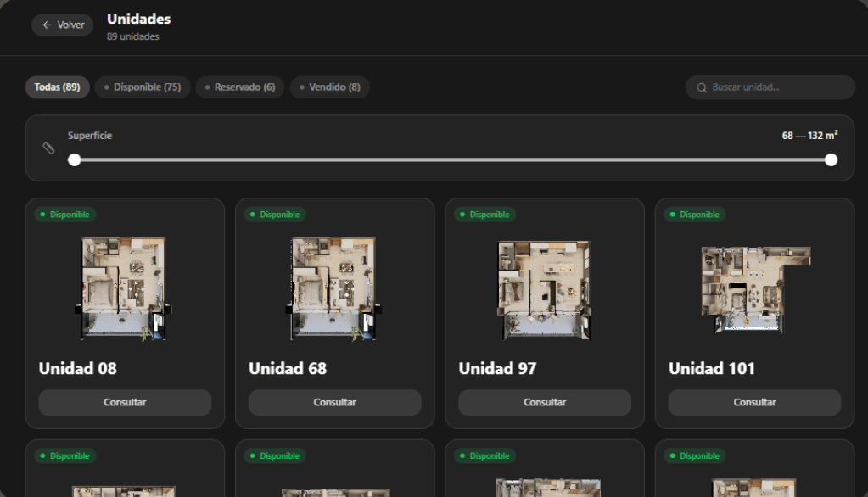Grab the maximum Superficie slider handle
Viewport: 868px width, 497px height.
pyautogui.click(x=831, y=160)
